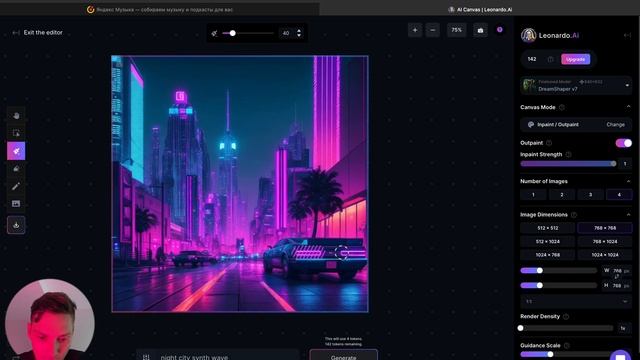The width and height of the screenshot is (640, 360).
Task: Click the Generate button
Action: pyautogui.click(x=343, y=355)
